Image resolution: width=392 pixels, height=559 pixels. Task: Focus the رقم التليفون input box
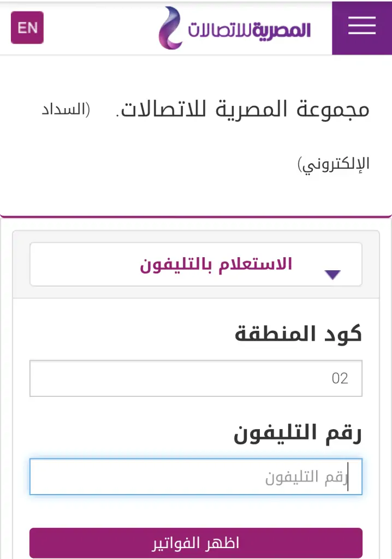coord(196,477)
